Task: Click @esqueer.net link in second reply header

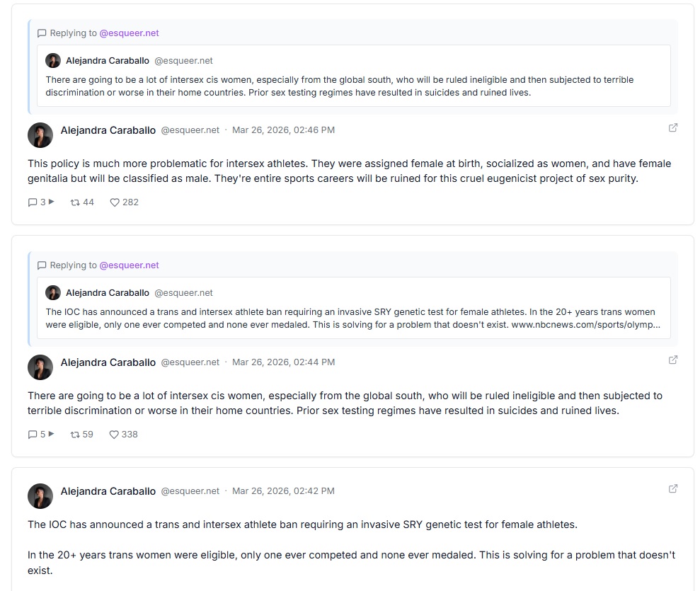Action: point(129,265)
